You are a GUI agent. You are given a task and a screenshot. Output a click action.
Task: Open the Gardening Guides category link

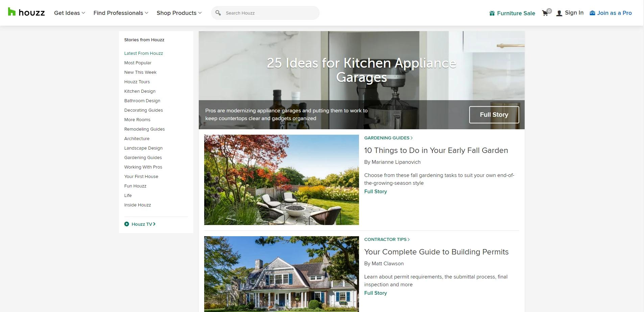(x=388, y=138)
